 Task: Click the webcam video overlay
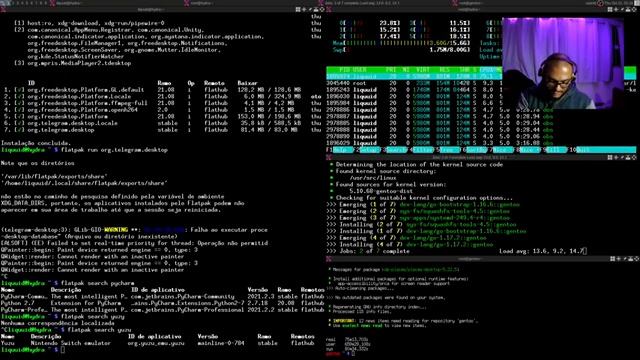pyautogui.click(x=563, y=63)
